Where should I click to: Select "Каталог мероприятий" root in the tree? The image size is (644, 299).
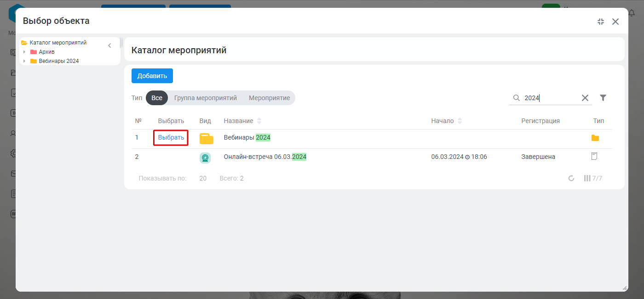click(58, 43)
